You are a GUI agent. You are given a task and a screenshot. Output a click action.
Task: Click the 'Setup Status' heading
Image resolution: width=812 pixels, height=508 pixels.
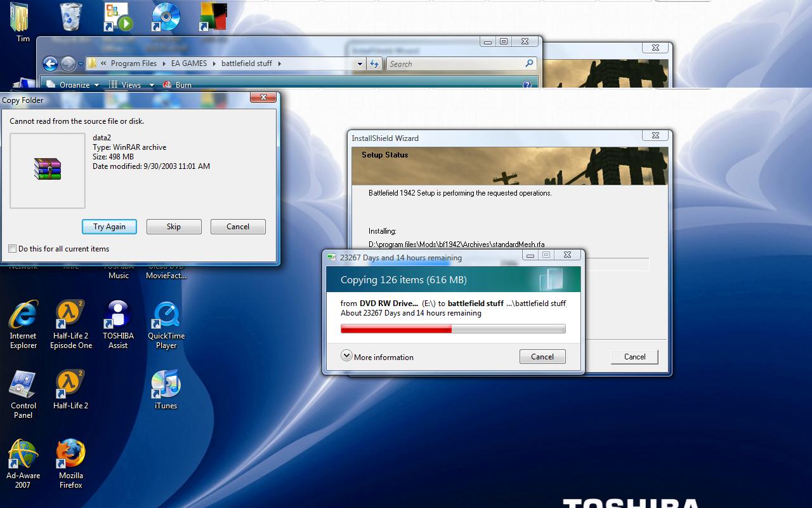coord(384,154)
